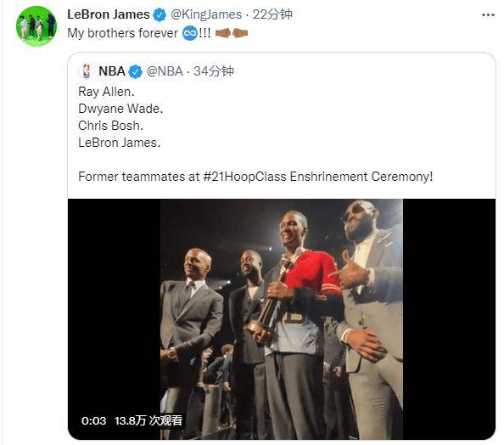This screenshot has width=504, height=445.
Task: Click the three-dot more options icon
Action: 488,15
